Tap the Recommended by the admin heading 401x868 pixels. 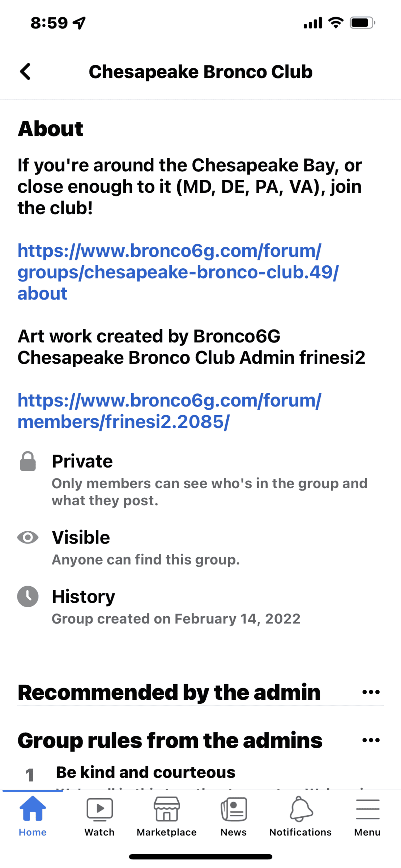[169, 692]
